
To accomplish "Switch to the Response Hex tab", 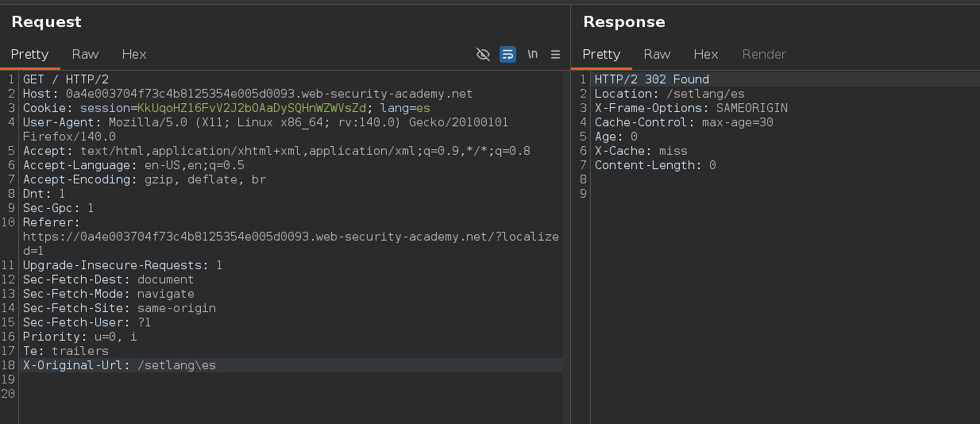I will coord(706,54).
